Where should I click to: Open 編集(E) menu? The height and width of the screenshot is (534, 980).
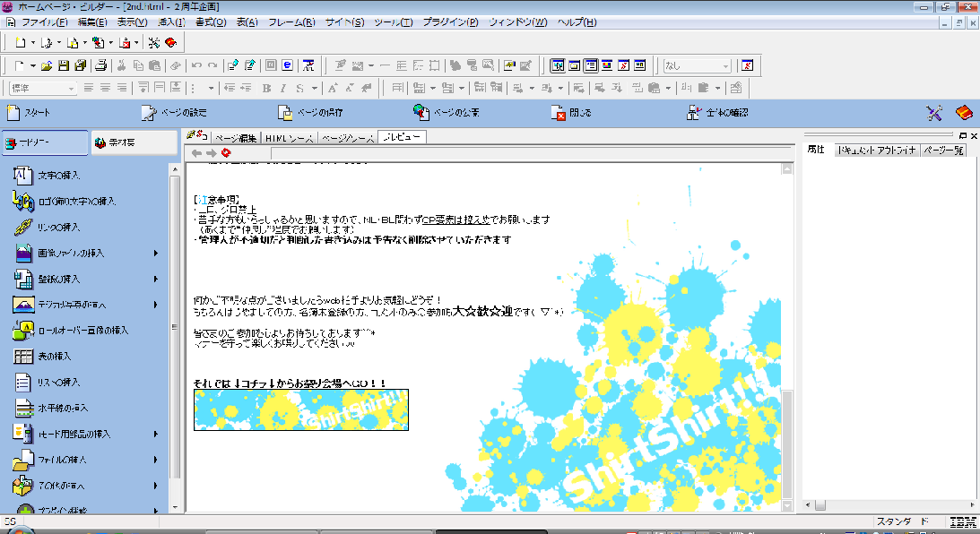pyautogui.click(x=91, y=22)
